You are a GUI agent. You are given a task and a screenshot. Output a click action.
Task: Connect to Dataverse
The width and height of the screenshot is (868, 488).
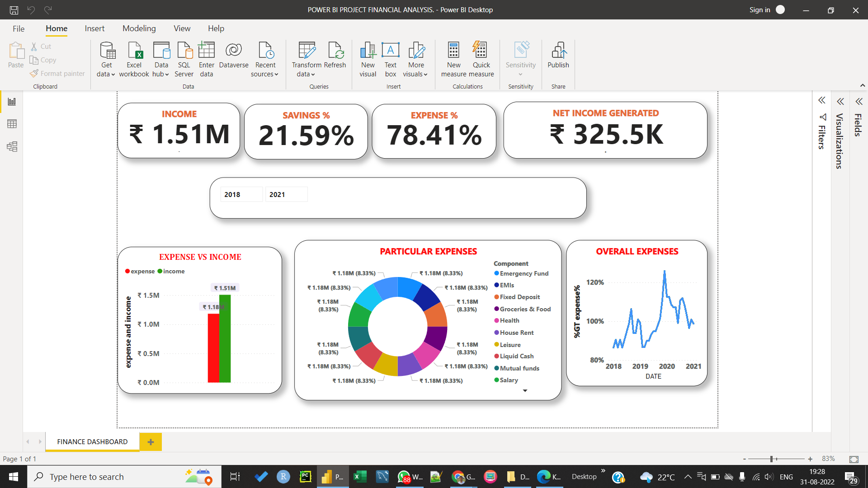coord(234,59)
